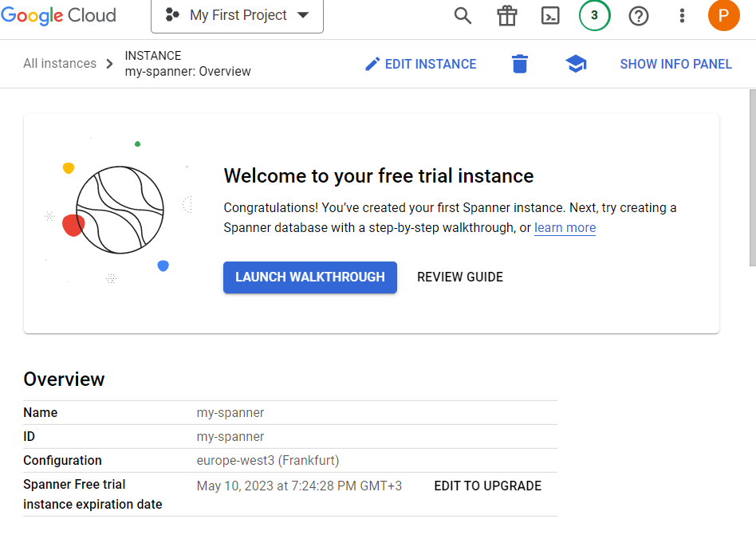Go back to All instances
756x535 pixels.
click(60, 64)
